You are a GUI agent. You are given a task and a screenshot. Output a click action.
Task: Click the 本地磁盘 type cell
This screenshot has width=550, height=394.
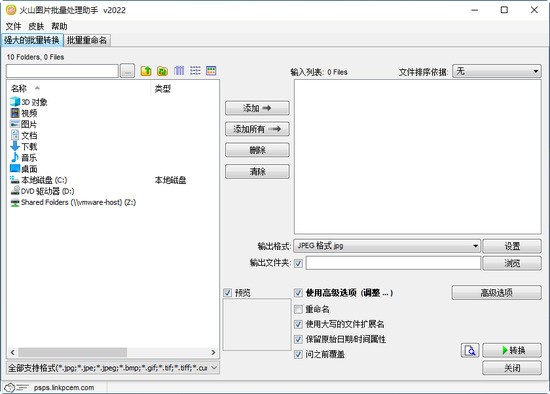(170, 180)
